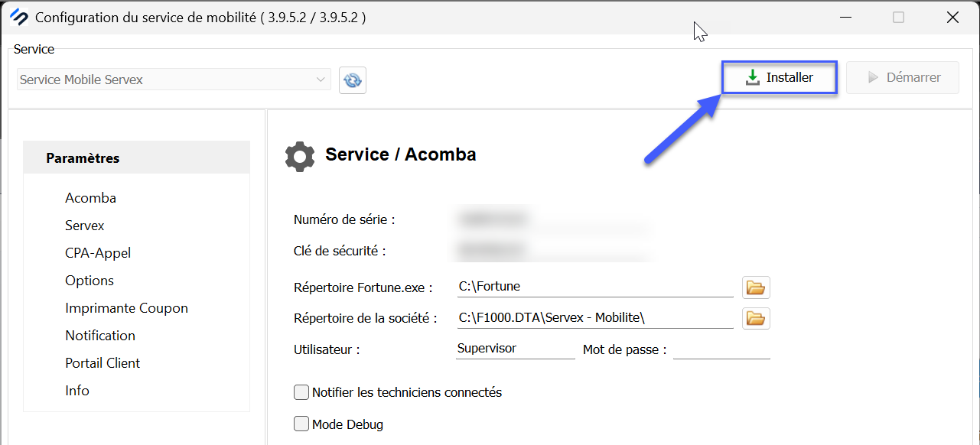Show the Info section
Viewport: 980px width, 445px height.
(77, 391)
